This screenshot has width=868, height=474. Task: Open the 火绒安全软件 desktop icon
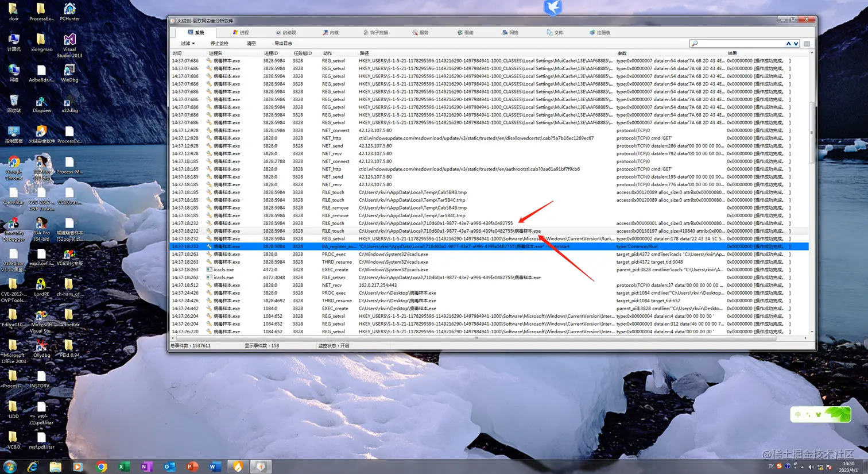(42, 134)
